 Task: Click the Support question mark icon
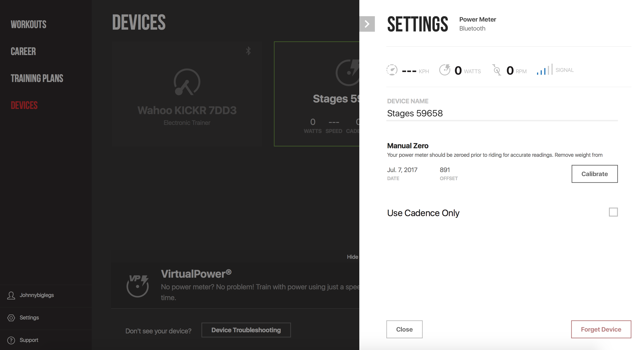[x=11, y=341]
